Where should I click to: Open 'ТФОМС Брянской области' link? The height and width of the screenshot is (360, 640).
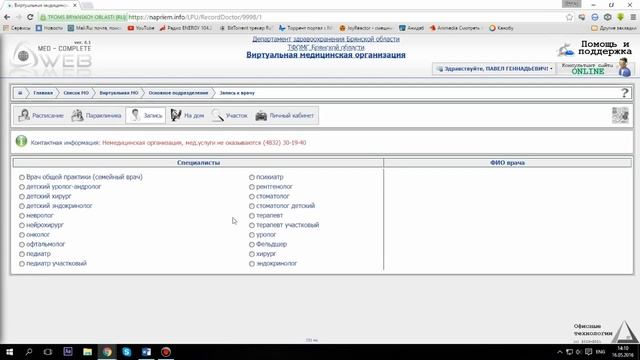click(326, 47)
